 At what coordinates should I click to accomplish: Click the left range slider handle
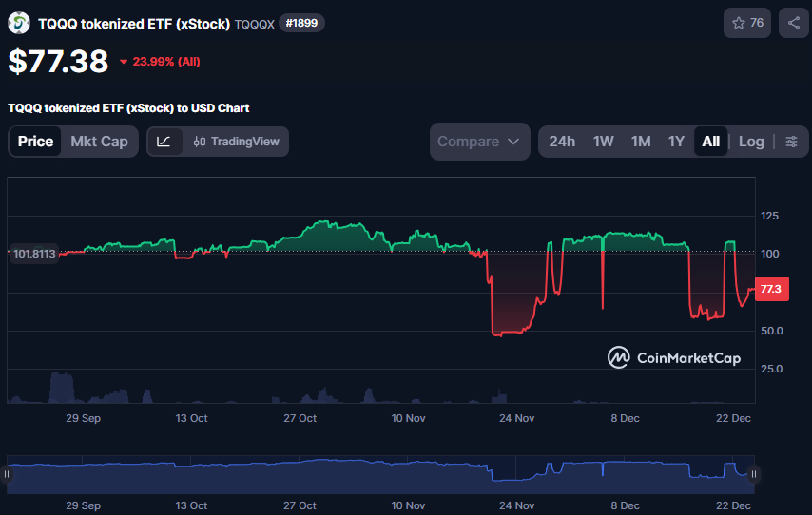(8, 473)
